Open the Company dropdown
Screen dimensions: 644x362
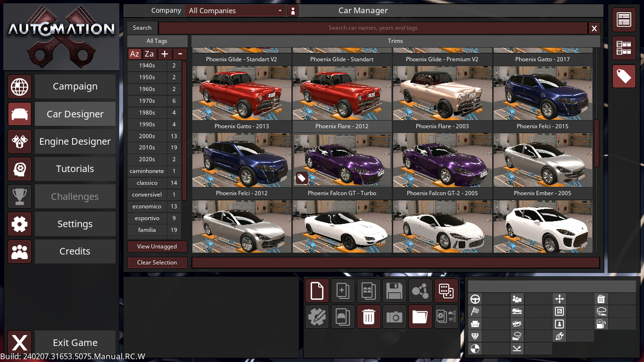click(235, 11)
